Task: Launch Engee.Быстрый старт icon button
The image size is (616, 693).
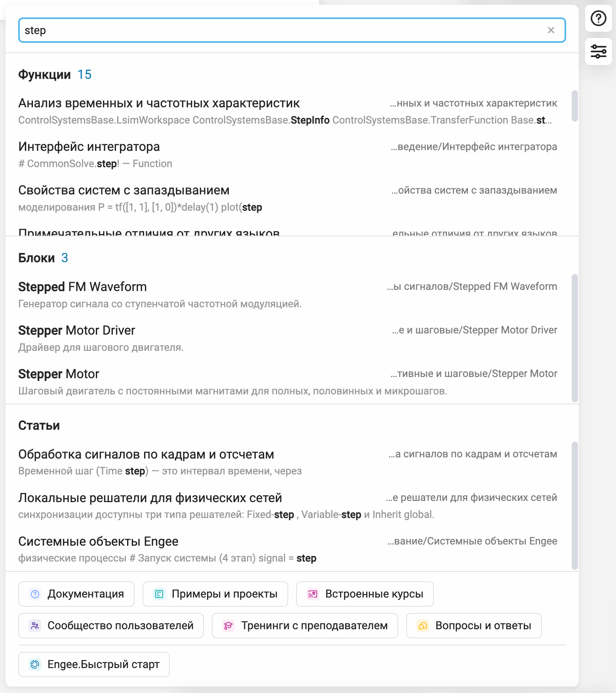Action: click(94, 664)
